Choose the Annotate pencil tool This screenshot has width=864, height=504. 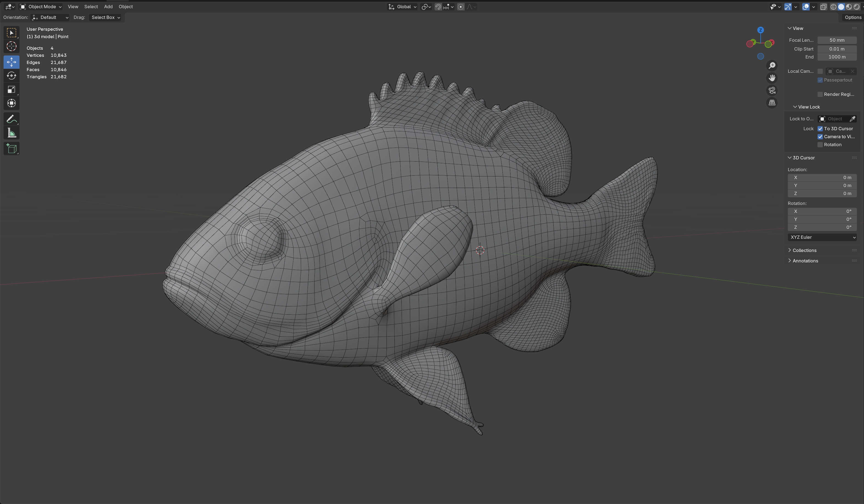(11, 119)
